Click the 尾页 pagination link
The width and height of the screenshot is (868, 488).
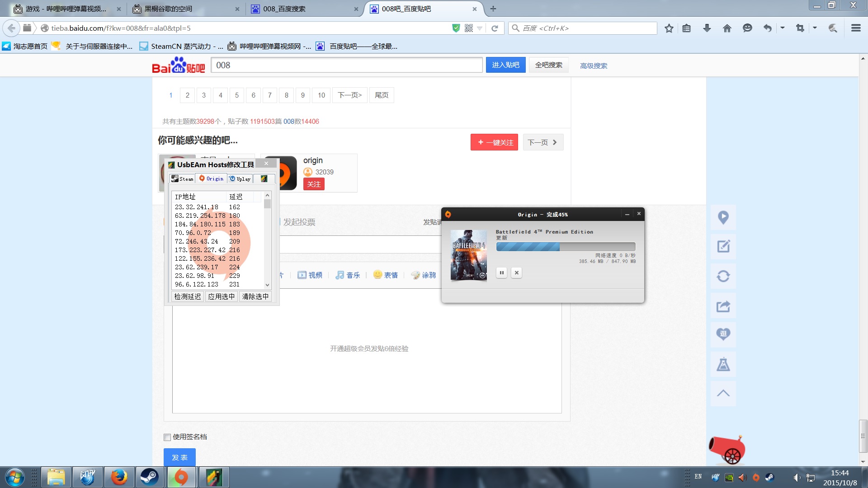point(382,95)
